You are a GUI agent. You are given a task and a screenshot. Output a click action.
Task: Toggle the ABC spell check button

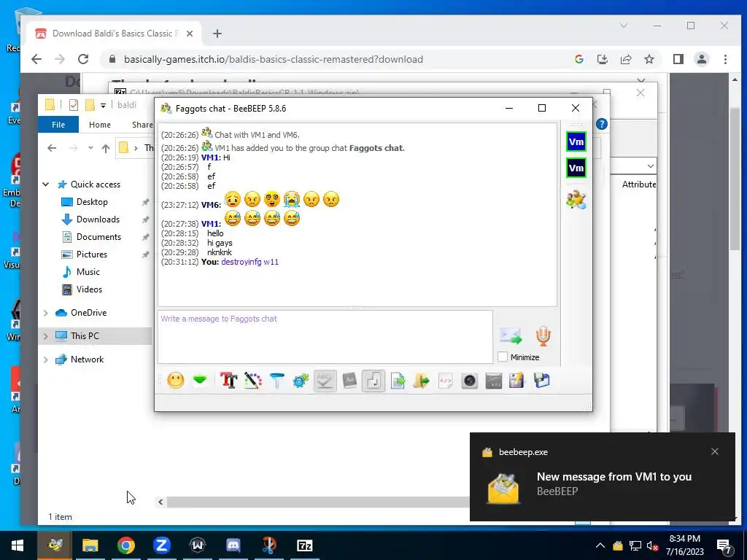[x=325, y=381]
